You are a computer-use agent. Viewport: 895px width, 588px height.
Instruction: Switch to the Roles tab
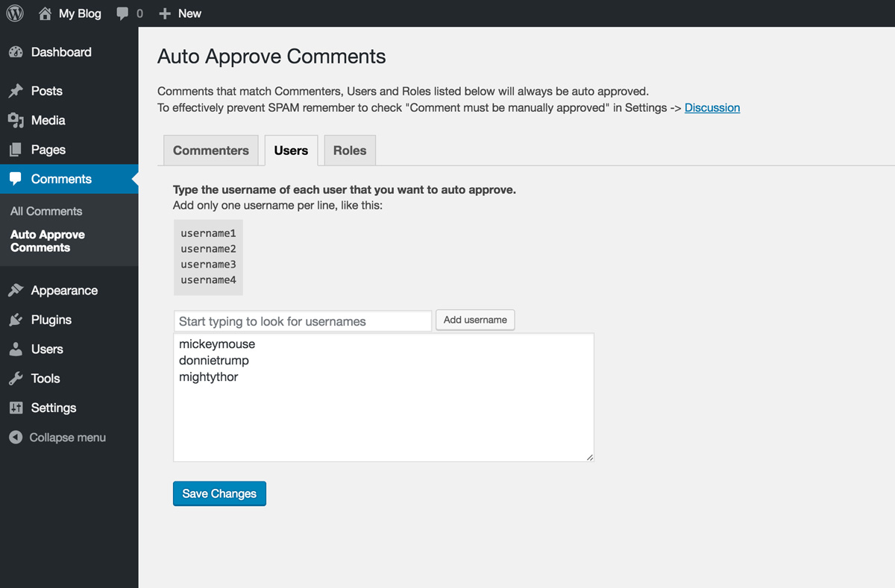coord(350,151)
